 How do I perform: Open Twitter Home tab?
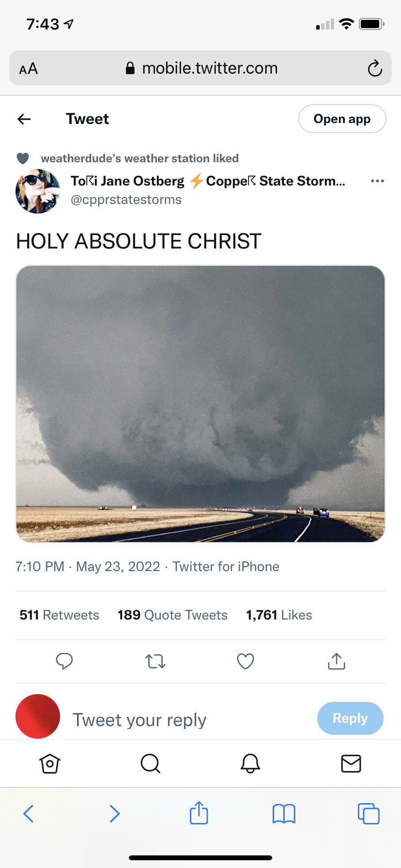[49, 764]
